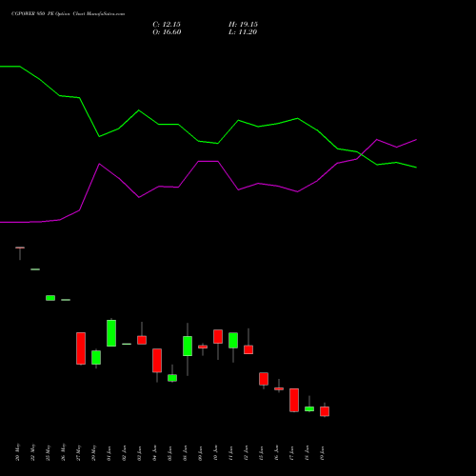Viewport: 476px width, 476px height.
Task: Select the high value H: 19.15
Action: coord(243,25)
